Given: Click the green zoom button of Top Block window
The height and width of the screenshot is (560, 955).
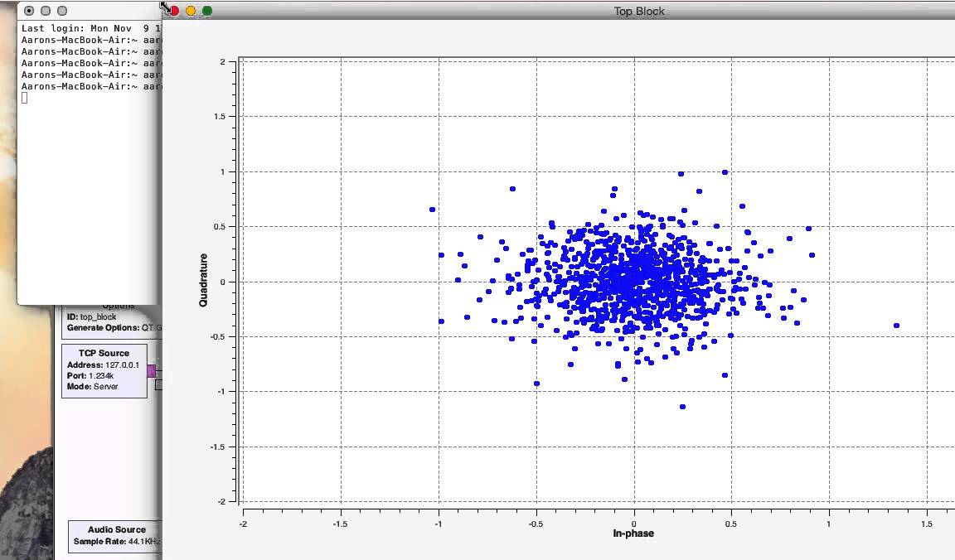Looking at the screenshot, I should coord(207,11).
